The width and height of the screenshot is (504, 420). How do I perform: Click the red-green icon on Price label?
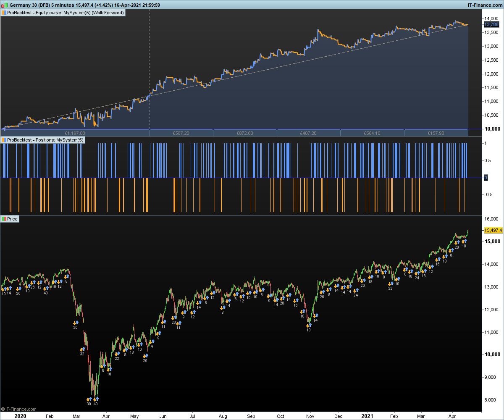[4, 219]
